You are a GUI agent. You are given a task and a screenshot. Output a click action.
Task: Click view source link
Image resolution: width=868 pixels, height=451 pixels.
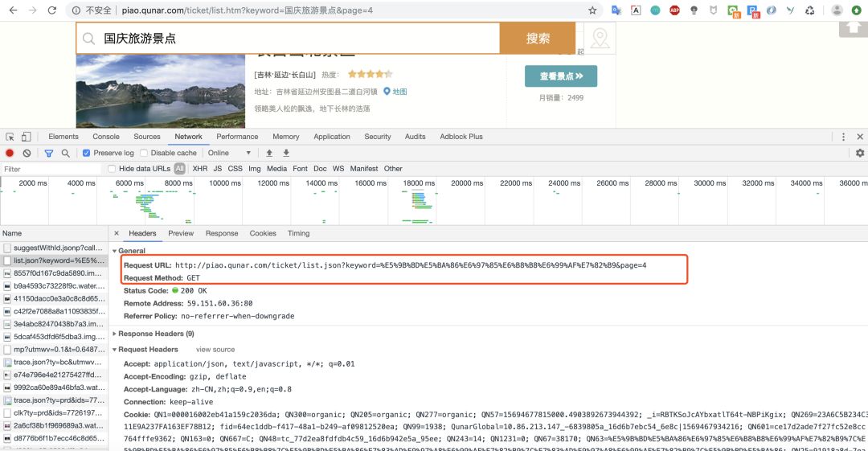[x=215, y=350]
